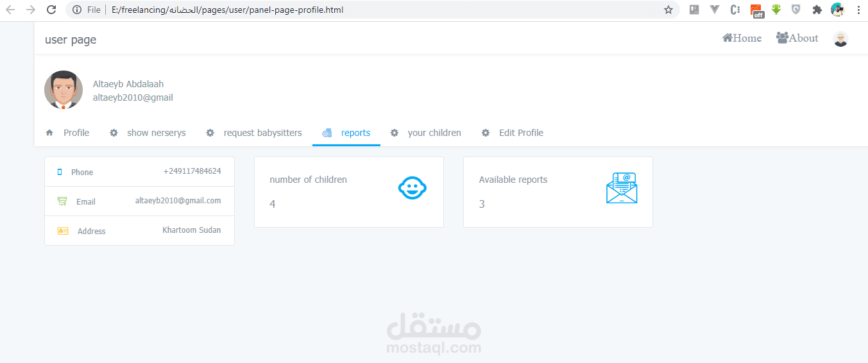868x363 pixels.
Task: Click phone number +249117484624
Action: tap(192, 171)
